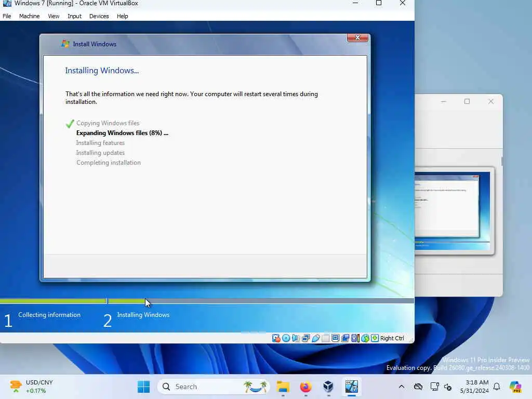Image resolution: width=532 pixels, height=399 pixels.
Task: Click the Install Windows title logo icon
Action: (x=65, y=44)
